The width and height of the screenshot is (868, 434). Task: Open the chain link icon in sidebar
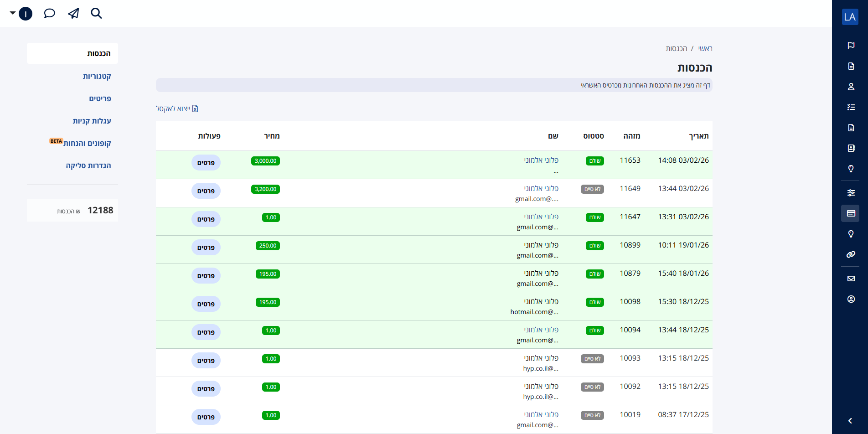[x=851, y=254]
